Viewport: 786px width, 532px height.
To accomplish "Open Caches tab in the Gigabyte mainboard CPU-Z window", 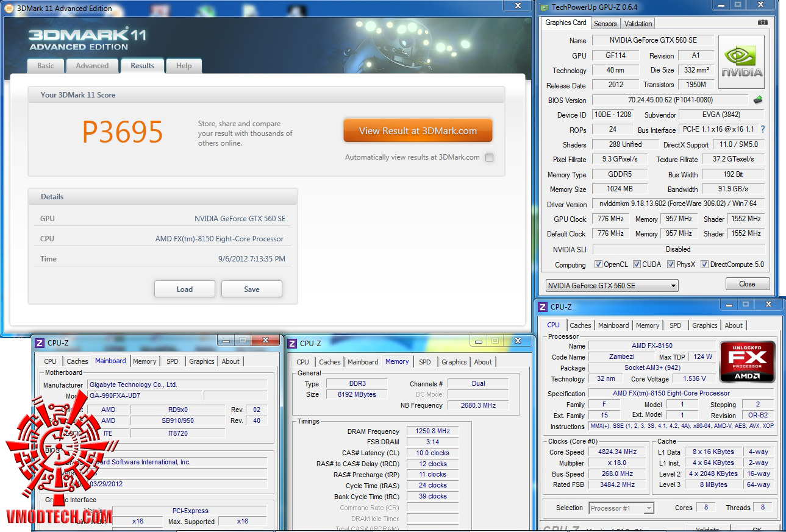I will pos(77,361).
